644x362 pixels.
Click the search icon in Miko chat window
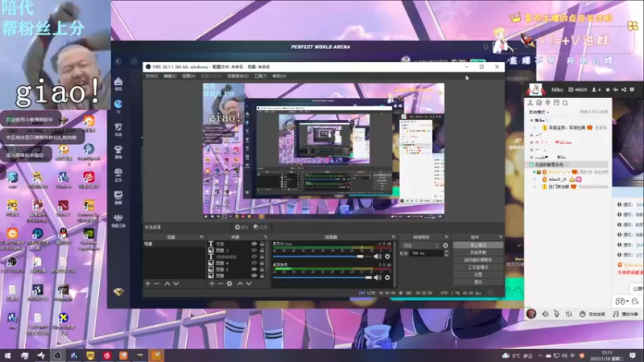pyautogui.click(x=565, y=103)
